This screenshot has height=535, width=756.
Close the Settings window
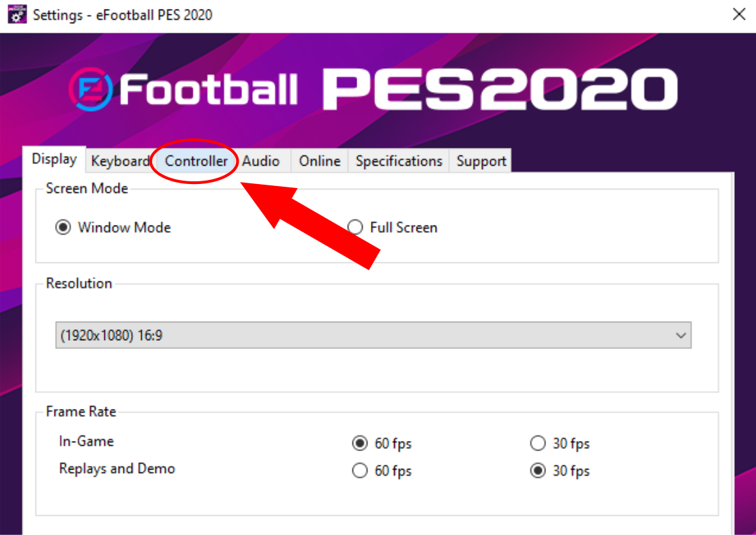point(739,14)
